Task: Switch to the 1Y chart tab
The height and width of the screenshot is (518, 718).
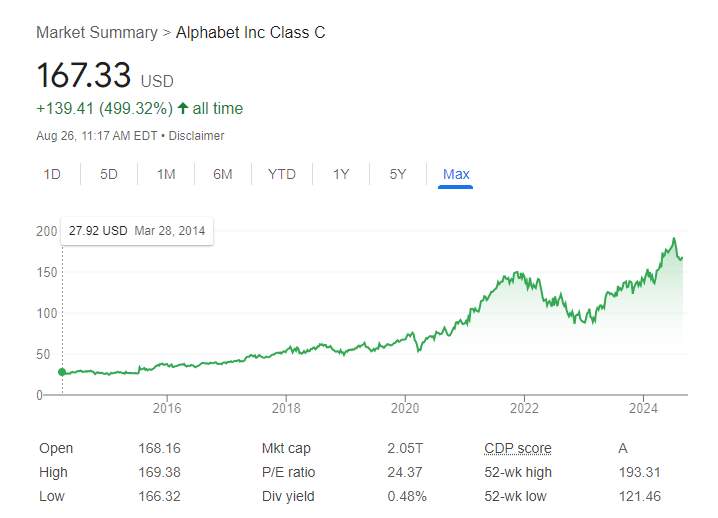Action: coord(341,174)
